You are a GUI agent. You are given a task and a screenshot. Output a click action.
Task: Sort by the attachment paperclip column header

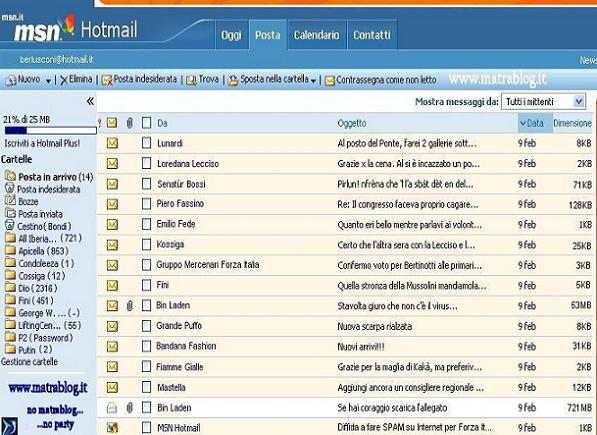129,123
